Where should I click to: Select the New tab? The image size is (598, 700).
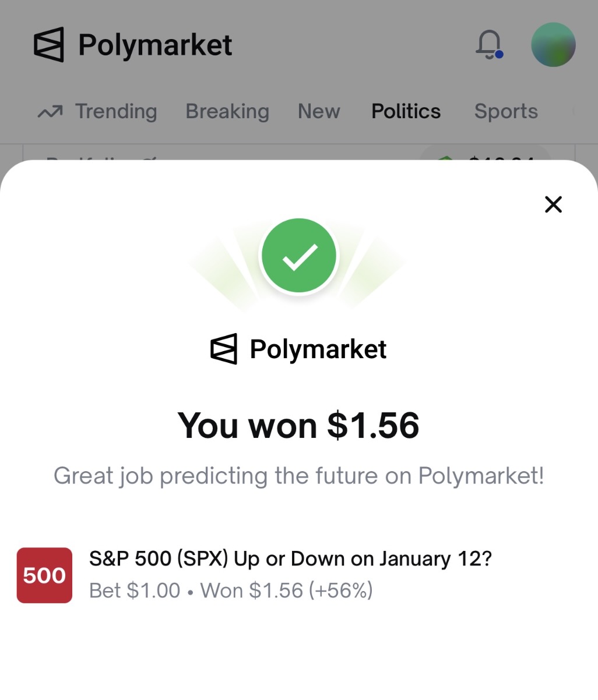coord(319,111)
